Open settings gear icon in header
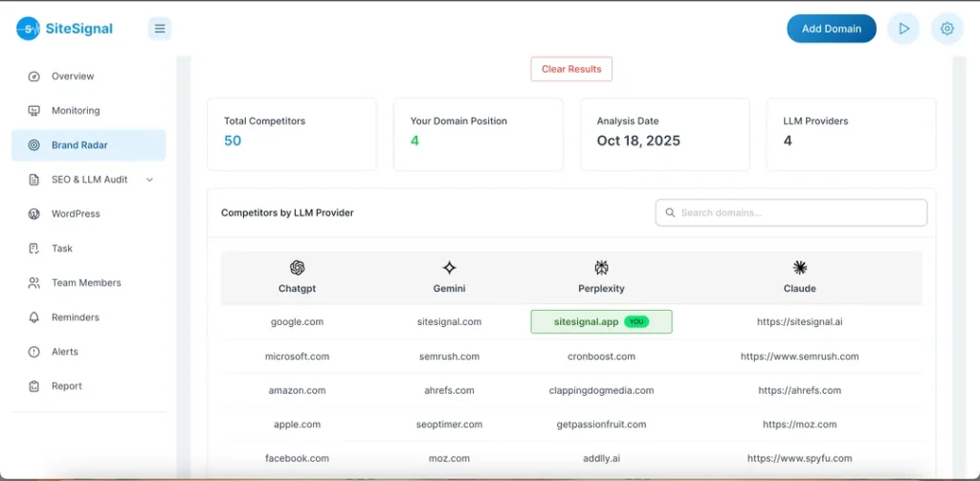The height and width of the screenshot is (481, 980). point(947,29)
